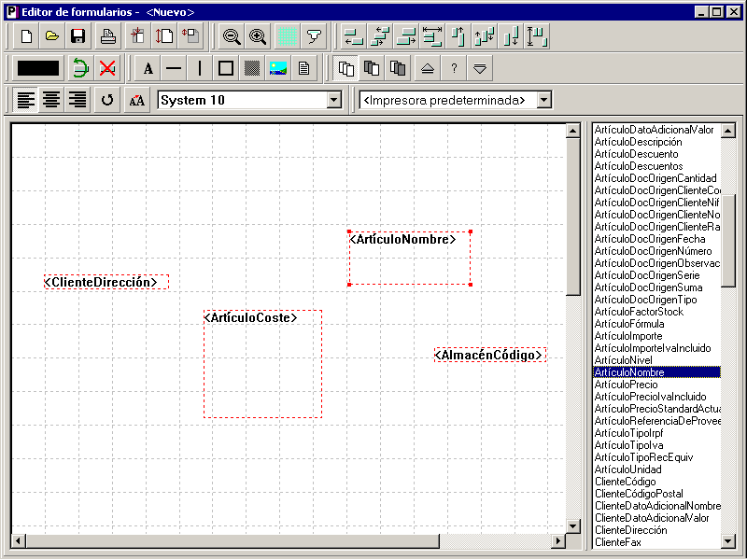Insert an image with the picture icon

coord(277,68)
